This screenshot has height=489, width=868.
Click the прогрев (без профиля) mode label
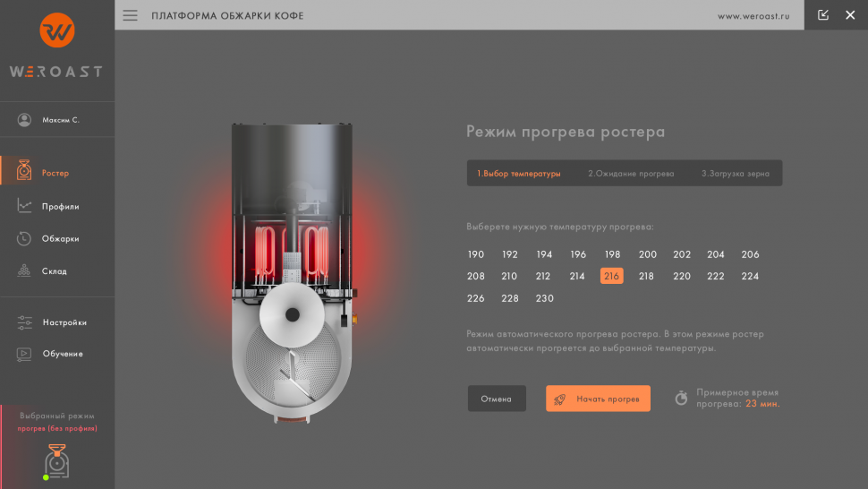57,428
